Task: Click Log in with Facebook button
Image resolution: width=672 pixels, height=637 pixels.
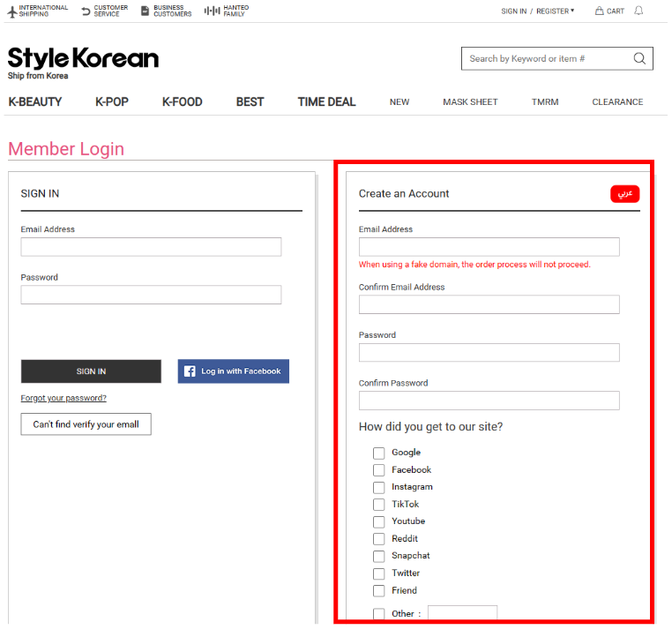Action: pyautogui.click(x=234, y=371)
